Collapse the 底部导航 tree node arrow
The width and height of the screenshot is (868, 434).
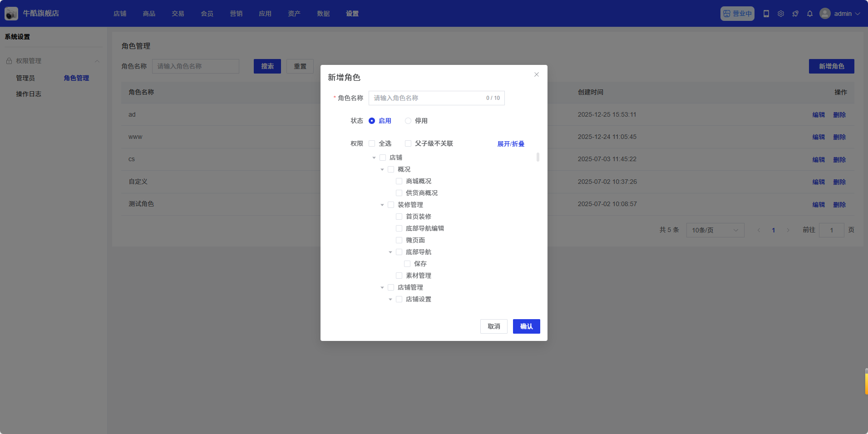pyautogui.click(x=390, y=252)
